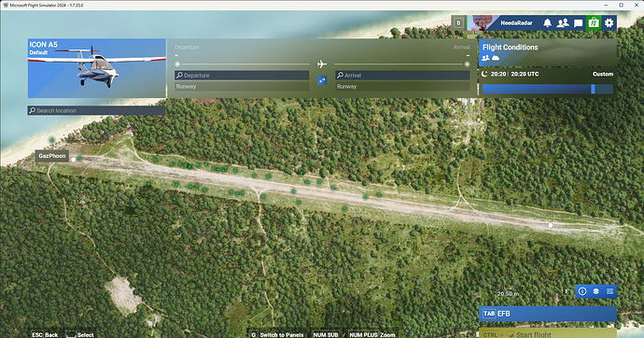Click the weather cloud icon in Flight Conditions
The image size is (644, 338).
click(496, 58)
